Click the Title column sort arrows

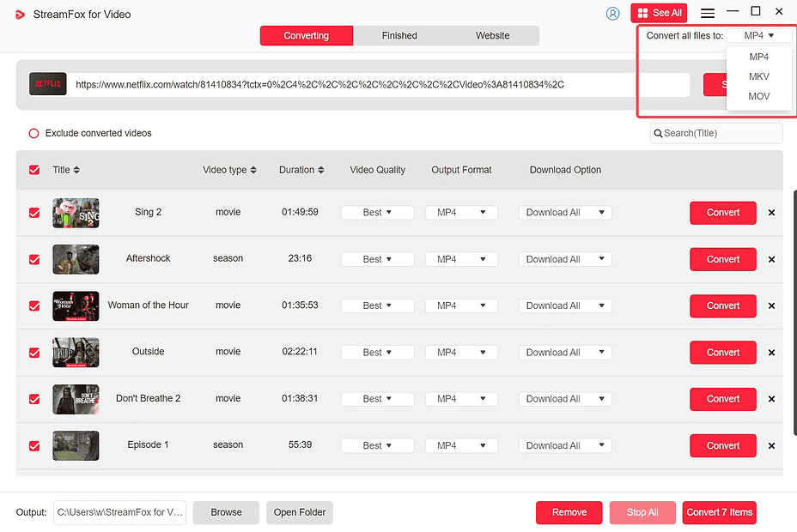pyautogui.click(x=76, y=170)
